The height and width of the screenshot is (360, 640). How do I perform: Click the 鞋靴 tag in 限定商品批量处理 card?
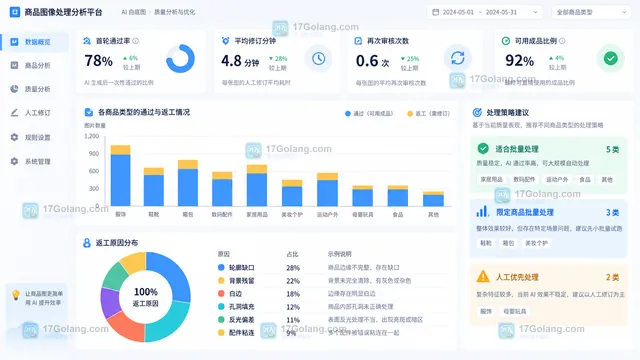tap(486, 243)
